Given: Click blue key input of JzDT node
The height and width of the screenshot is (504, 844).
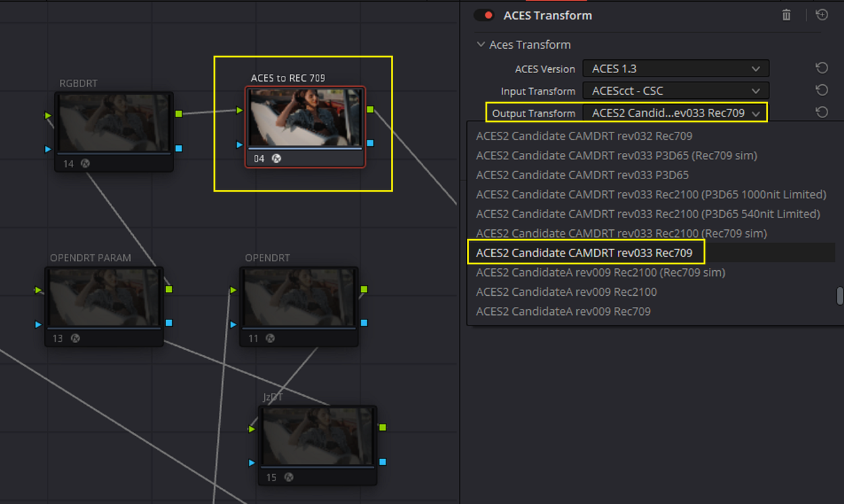Looking at the screenshot, I should coord(252,463).
